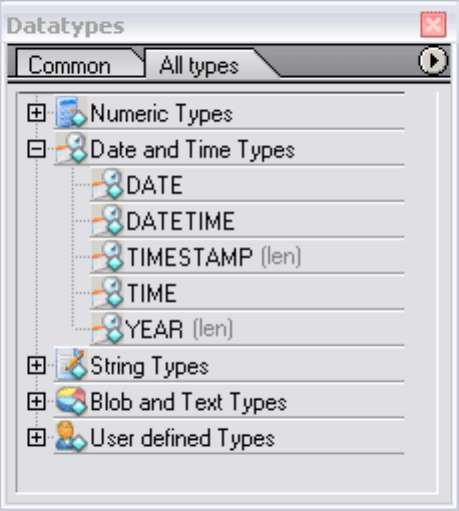The height and width of the screenshot is (511, 459).
Task: Expand the Blob and Text Types node
Action: tap(36, 401)
